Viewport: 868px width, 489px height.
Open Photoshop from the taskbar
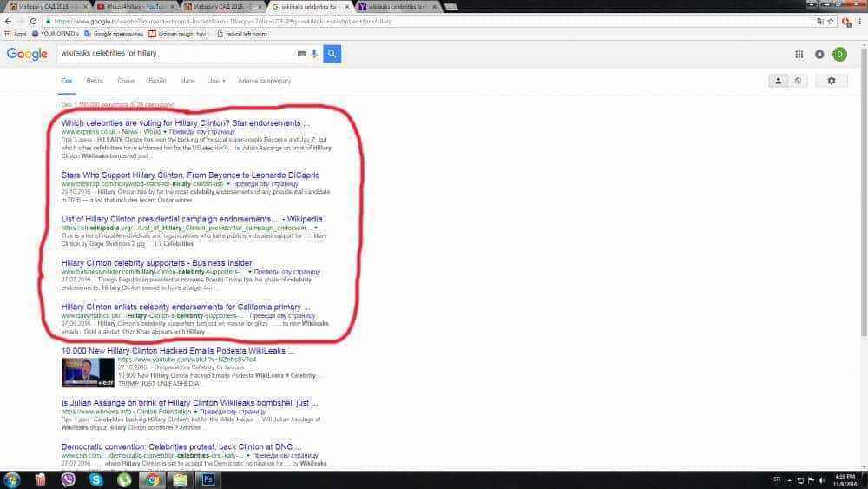(208, 479)
